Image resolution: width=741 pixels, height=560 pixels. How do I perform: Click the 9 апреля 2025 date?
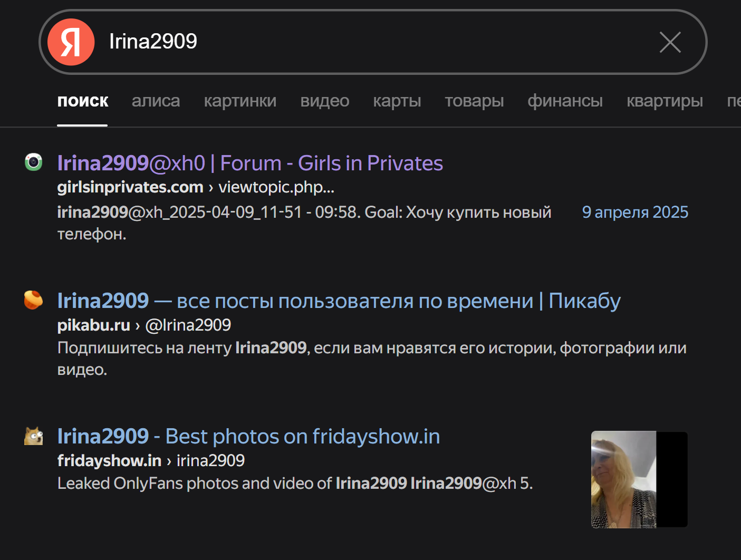pos(635,212)
